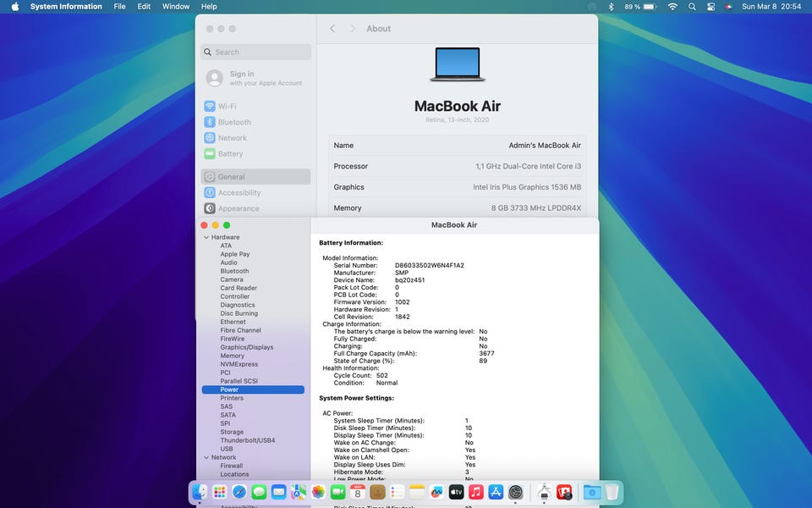Open Reminders from the Dock
Screen dimensions: 812x508
(x=398, y=491)
